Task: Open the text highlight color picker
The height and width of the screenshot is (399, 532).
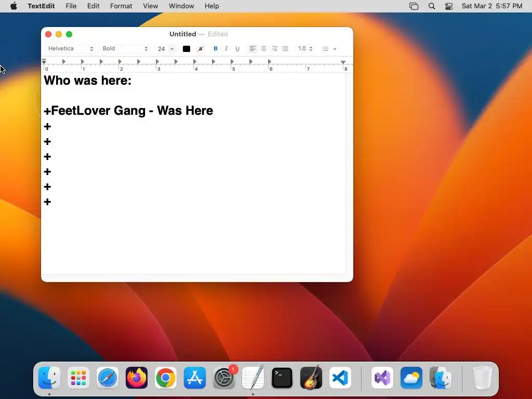Action: tap(201, 49)
